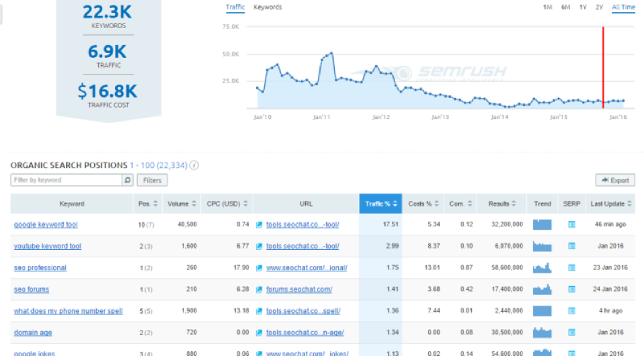Sort by the Traffic % column header
644x356 pixels.
pos(380,204)
